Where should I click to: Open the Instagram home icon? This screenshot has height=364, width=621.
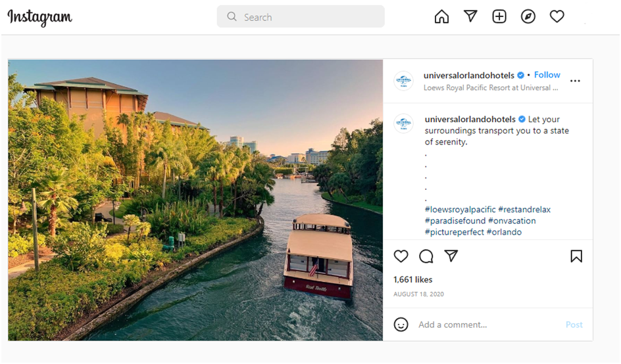[x=441, y=16]
